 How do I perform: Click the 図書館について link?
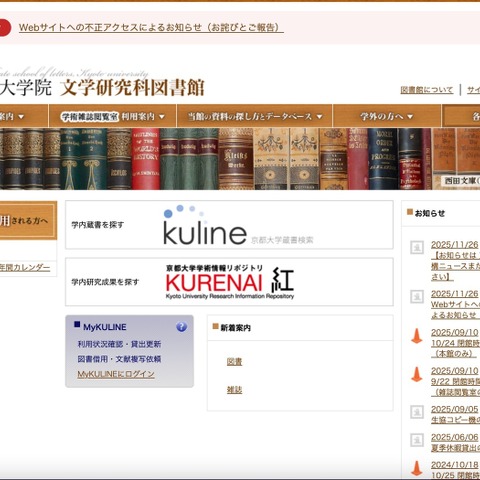pyautogui.click(x=427, y=90)
